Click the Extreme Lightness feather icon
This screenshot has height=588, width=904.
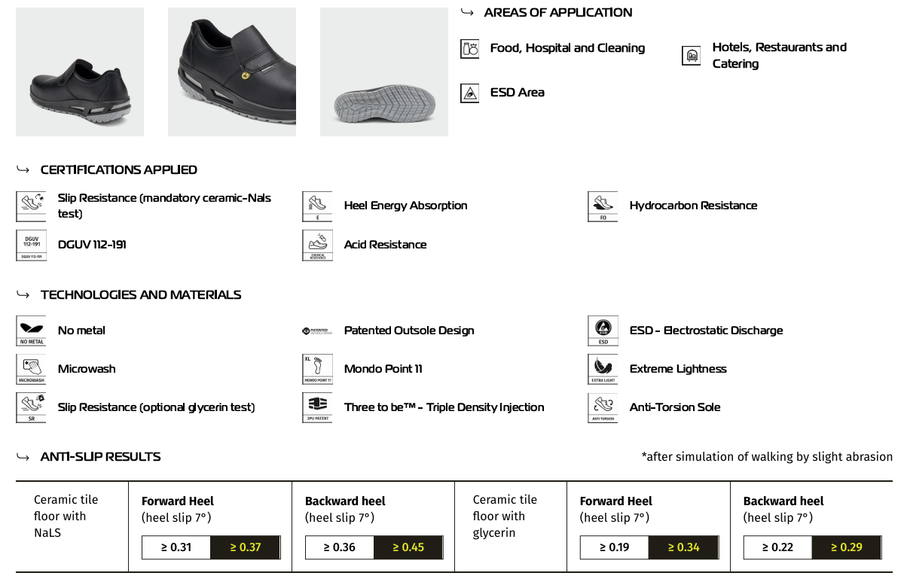pyautogui.click(x=602, y=370)
